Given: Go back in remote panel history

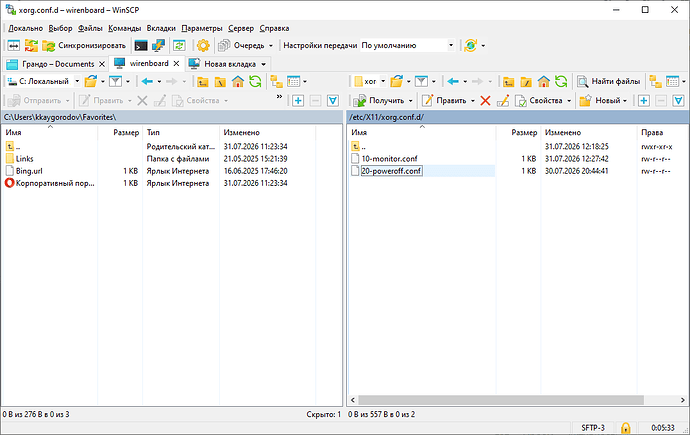Looking at the screenshot, I should click(453, 81).
